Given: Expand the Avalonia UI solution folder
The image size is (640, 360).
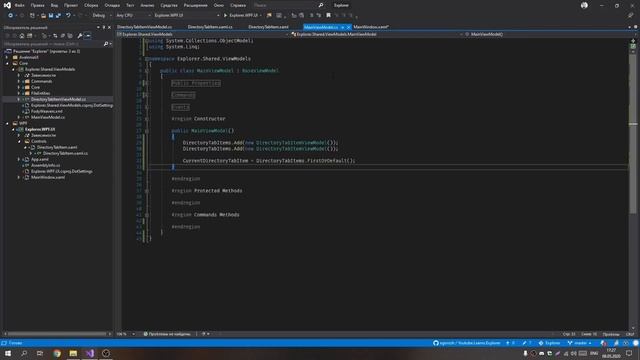Looking at the screenshot, I should 7,58.
